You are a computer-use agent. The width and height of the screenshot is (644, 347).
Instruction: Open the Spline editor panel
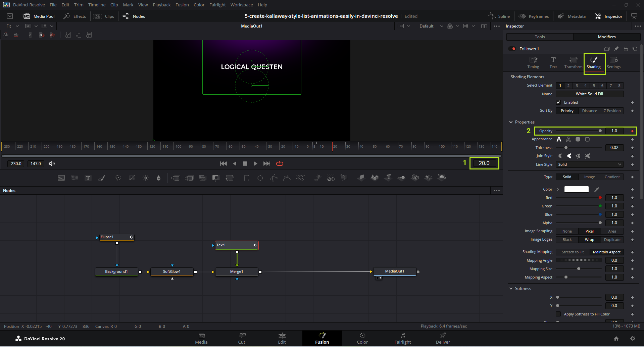coord(499,16)
